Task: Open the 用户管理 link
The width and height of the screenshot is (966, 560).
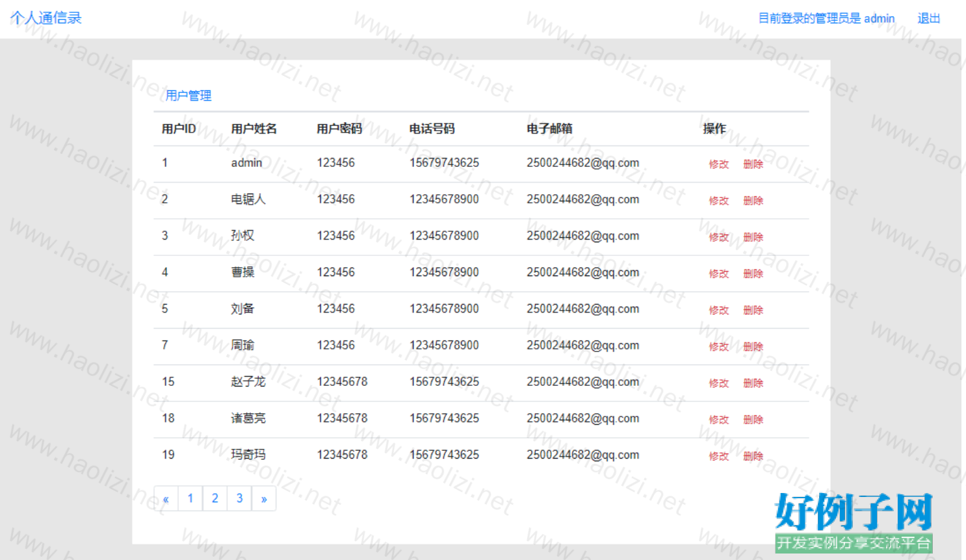Action: pyautogui.click(x=189, y=95)
